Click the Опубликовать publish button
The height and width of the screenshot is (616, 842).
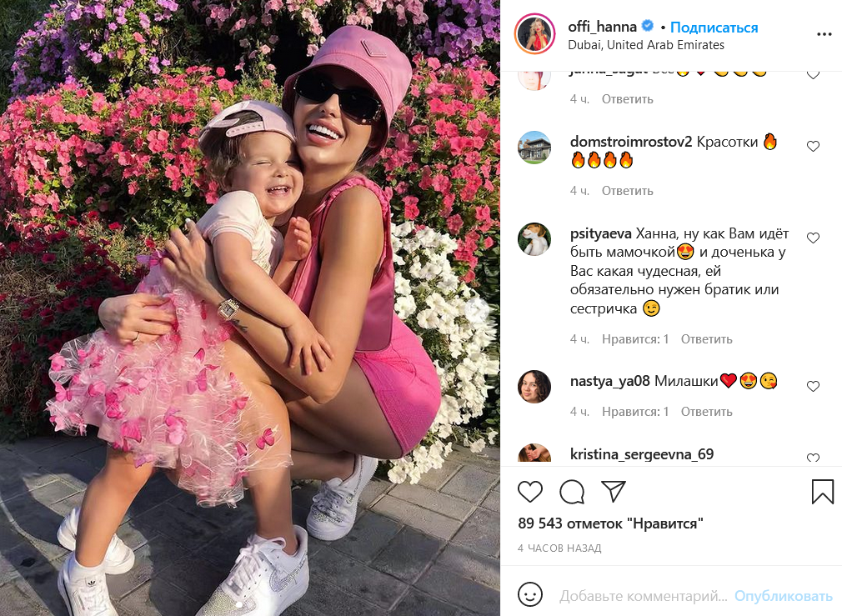784,596
